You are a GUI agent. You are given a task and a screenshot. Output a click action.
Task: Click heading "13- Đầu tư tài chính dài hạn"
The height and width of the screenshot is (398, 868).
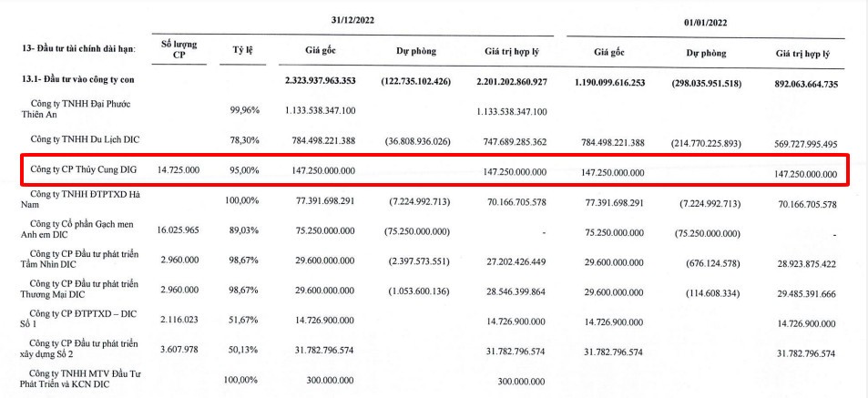coord(77,49)
